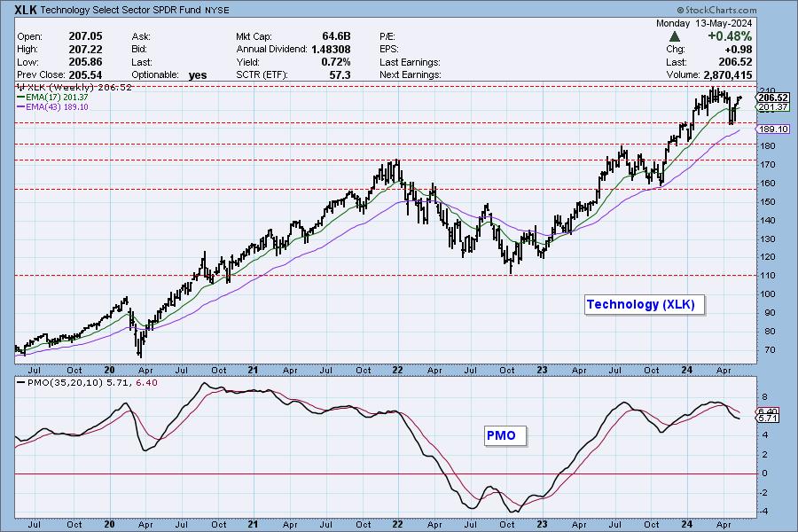The image size is (798, 532).
Task: Click the XLK ticker symbol in the title
Action: [26, 10]
